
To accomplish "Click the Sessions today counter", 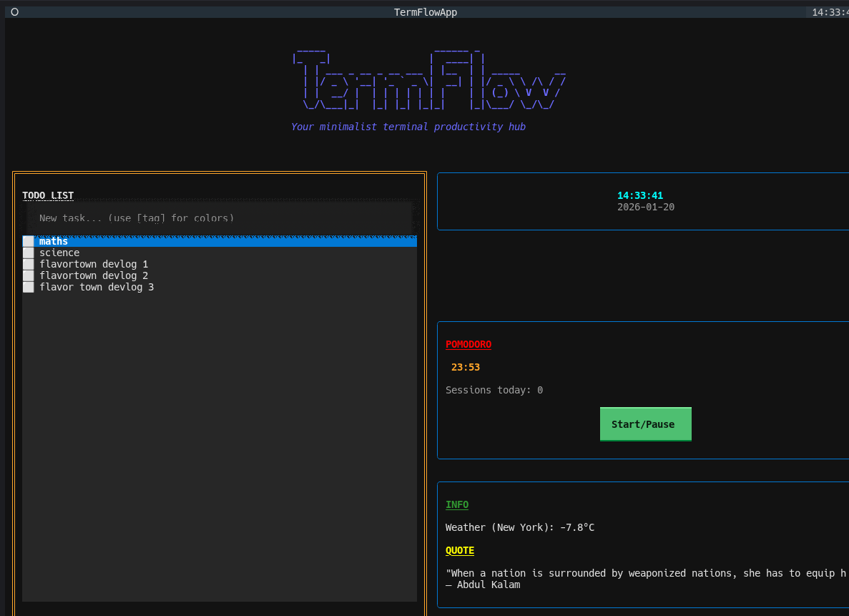I will pyautogui.click(x=494, y=390).
